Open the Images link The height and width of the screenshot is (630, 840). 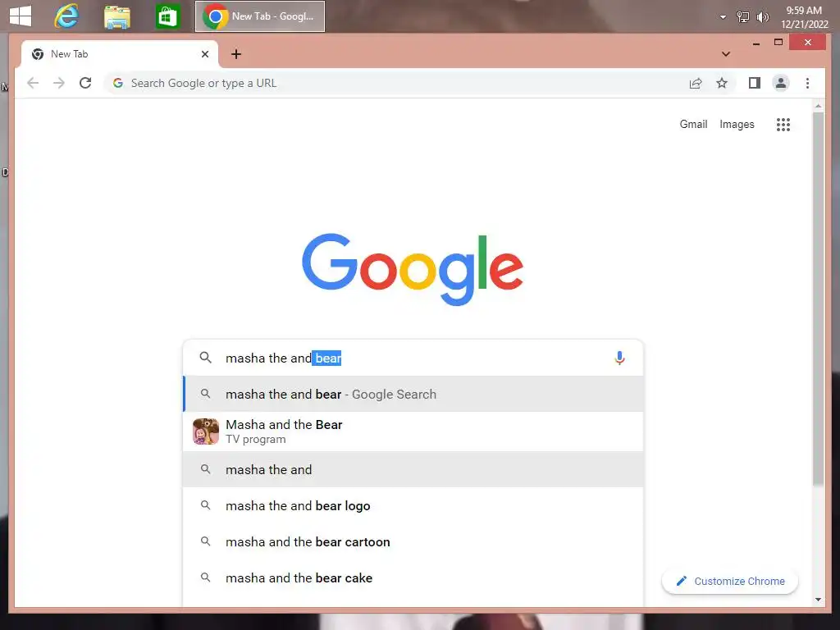pos(737,125)
